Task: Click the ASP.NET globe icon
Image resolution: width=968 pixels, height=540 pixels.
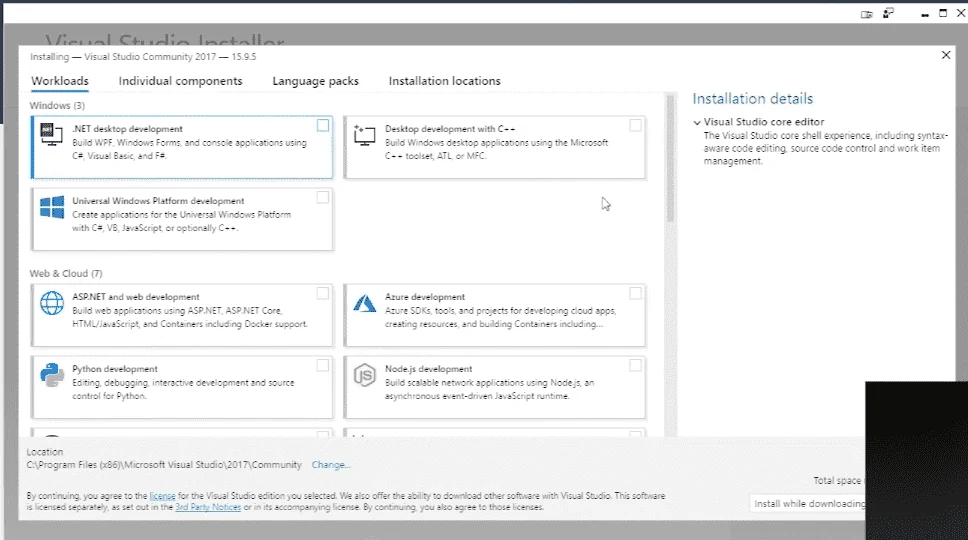Action: (52, 303)
